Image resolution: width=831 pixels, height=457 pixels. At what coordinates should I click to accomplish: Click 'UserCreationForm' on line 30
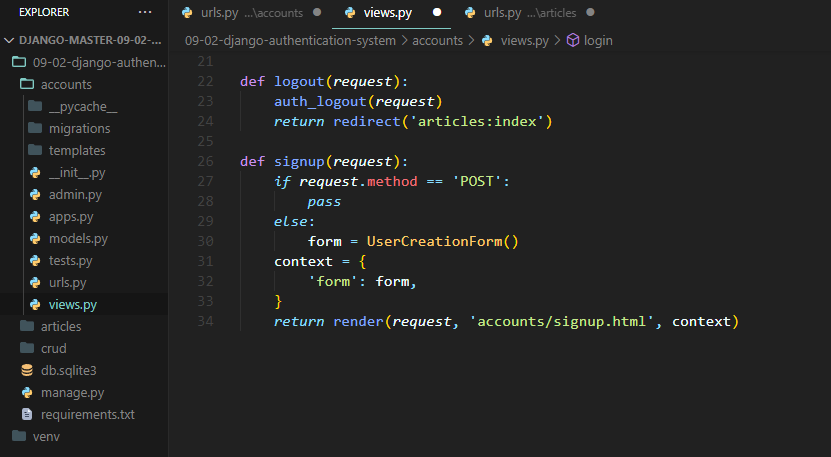(435, 242)
